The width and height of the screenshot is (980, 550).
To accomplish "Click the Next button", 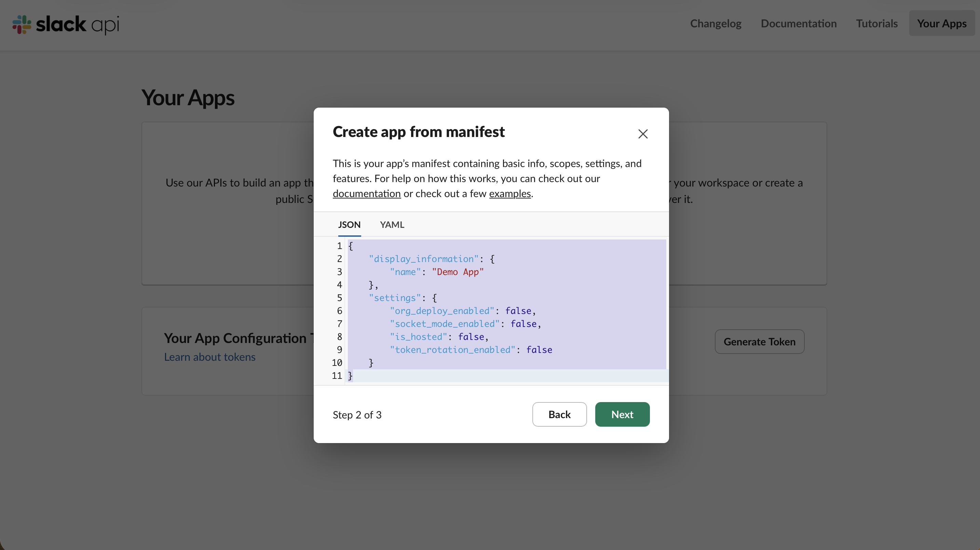I will 622,414.
